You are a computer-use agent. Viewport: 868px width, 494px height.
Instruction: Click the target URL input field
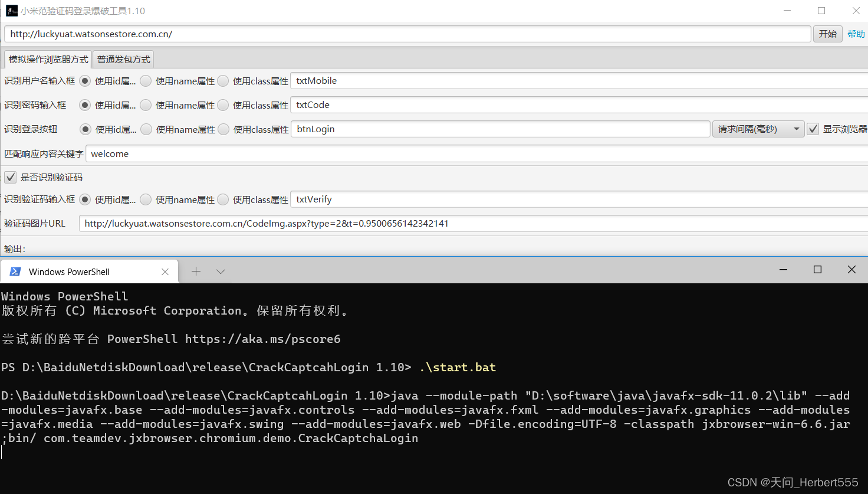[x=407, y=34]
